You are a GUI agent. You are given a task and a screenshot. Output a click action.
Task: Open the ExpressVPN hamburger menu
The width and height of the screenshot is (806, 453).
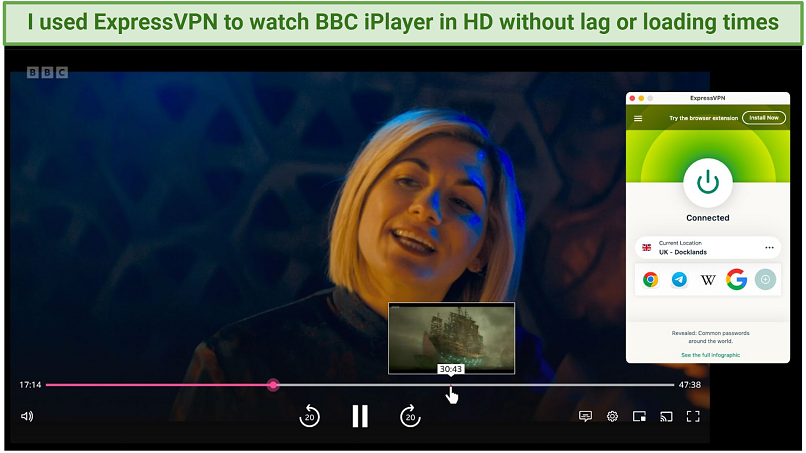[x=638, y=118]
